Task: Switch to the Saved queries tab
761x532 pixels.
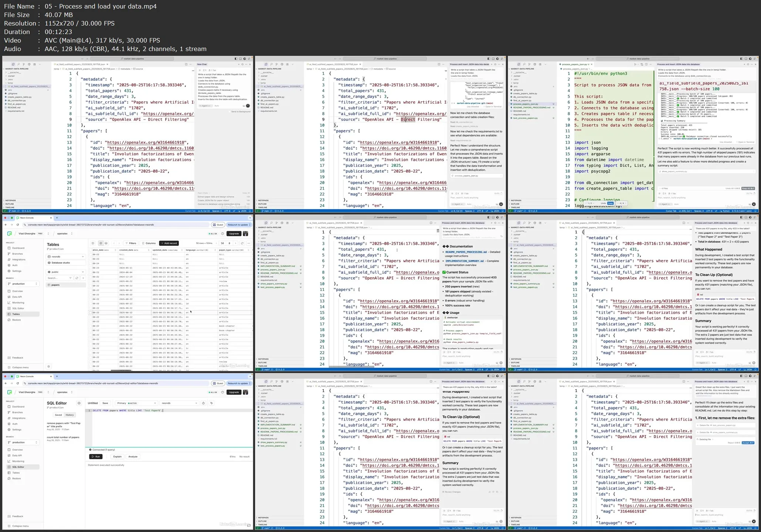Action: coord(58,415)
